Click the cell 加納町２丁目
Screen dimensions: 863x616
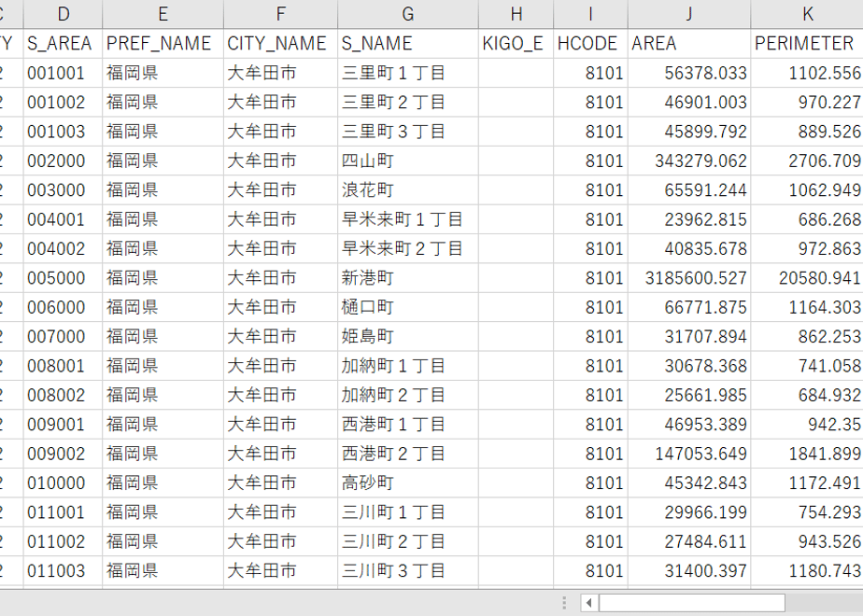pyautogui.click(x=408, y=395)
